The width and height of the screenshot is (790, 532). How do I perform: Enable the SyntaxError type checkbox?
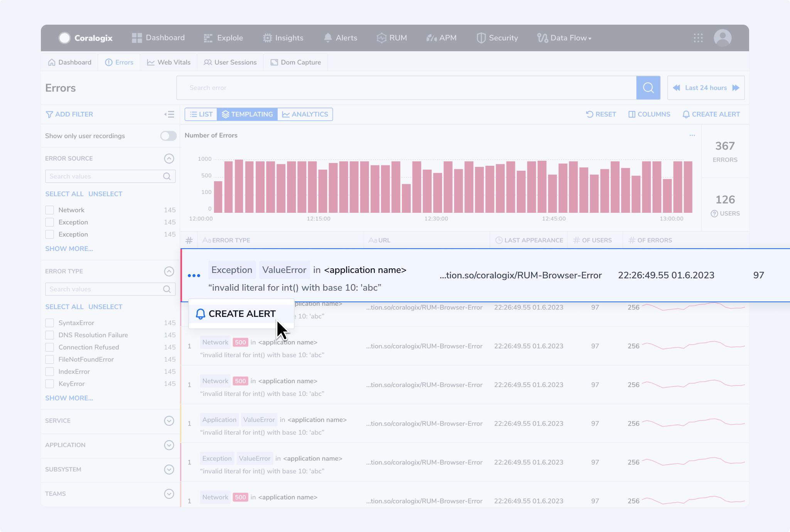point(49,322)
